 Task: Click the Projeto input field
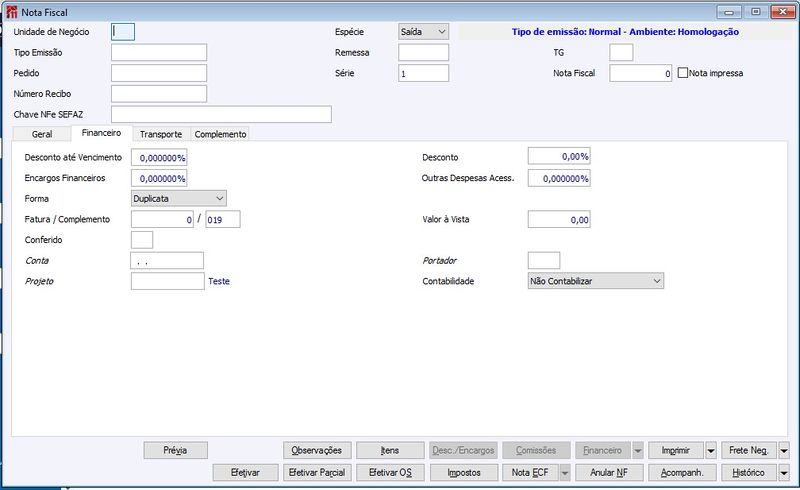pyautogui.click(x=168, y=281)
